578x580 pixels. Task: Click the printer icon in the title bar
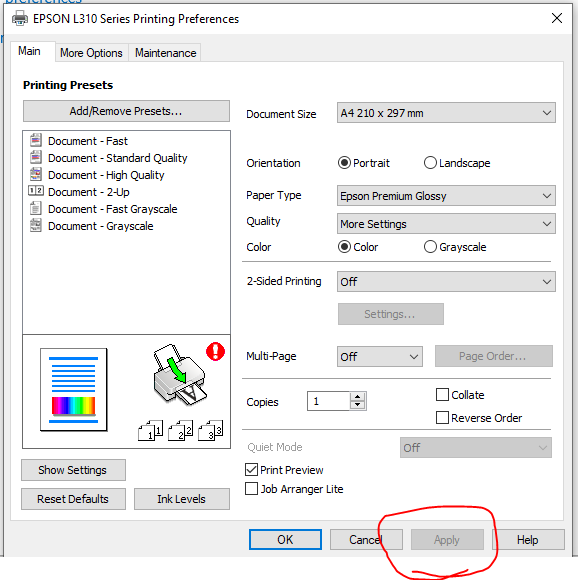20,18
